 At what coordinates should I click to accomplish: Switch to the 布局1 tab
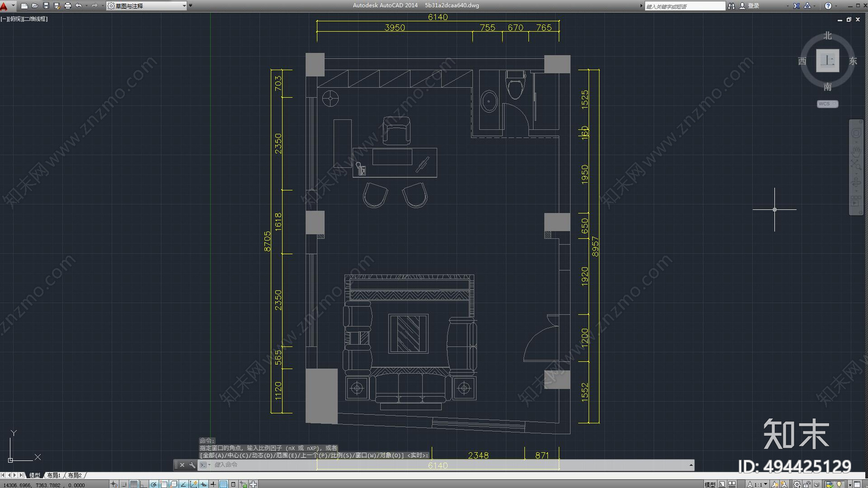(x=54, y=476)
